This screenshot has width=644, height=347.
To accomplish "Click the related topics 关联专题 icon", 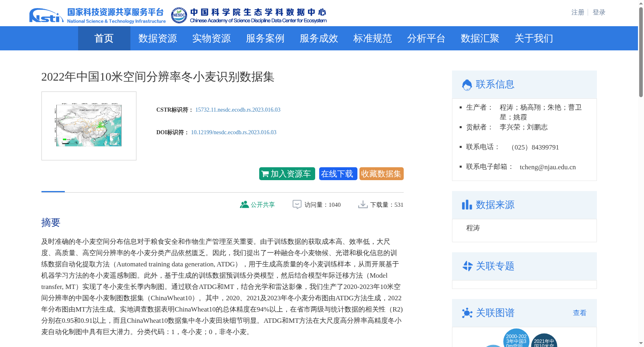I will coord(467,266).
